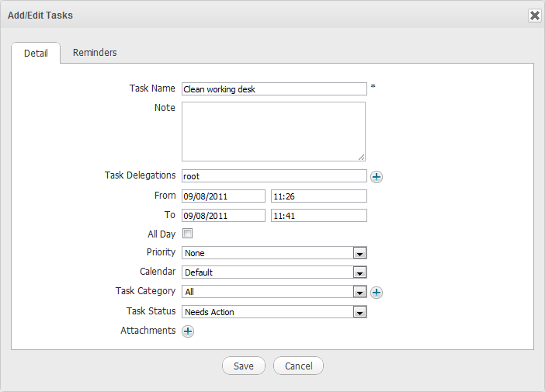The height and width of the screenshot is (392, 545).
Task: Expand the Task Status dropdown
Action: click(x=359, y=312)
